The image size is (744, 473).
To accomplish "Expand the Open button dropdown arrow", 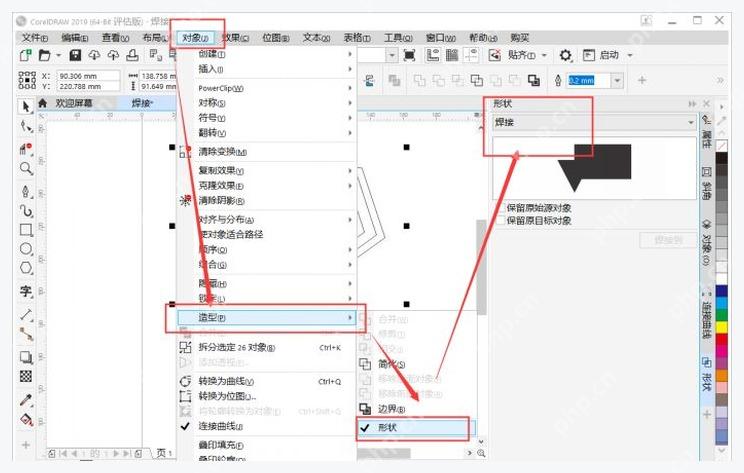I will (58, 56).
